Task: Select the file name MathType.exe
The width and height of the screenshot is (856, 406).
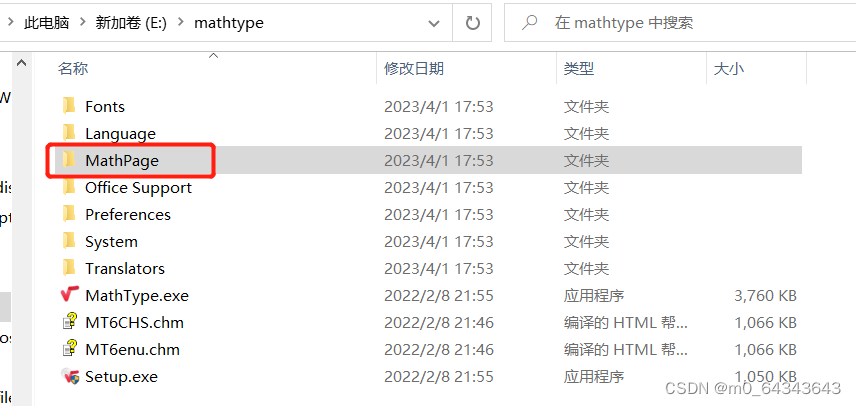Action: [x=137, y=296]
